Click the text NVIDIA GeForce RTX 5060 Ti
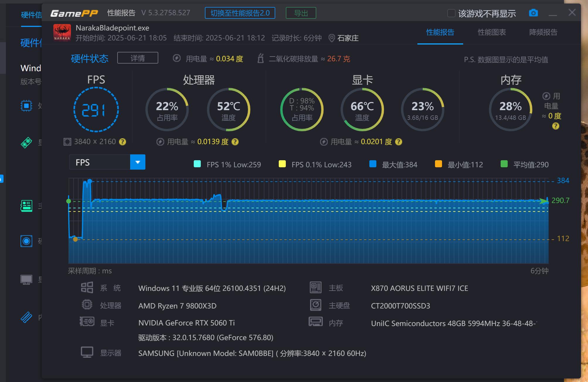The height and width of the screenshot is (382, 588). 186,323
